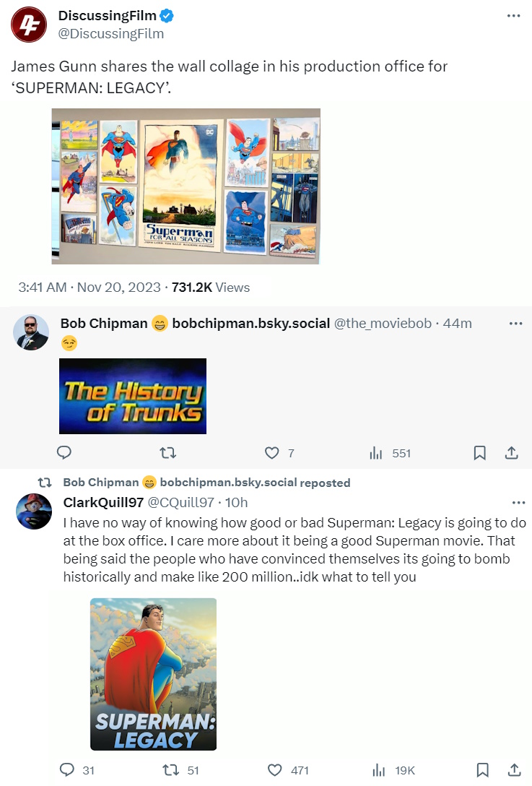Image resolution: width=532 pixels, height=786 pixels.
Task: Open DiscussingFilm profile avatar
Action: click(x=29, y=25)
